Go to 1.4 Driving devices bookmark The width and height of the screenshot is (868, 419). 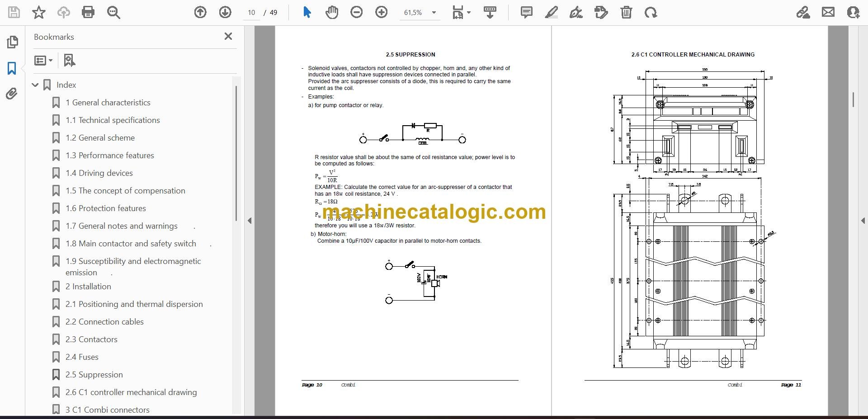tap(99, 173)
